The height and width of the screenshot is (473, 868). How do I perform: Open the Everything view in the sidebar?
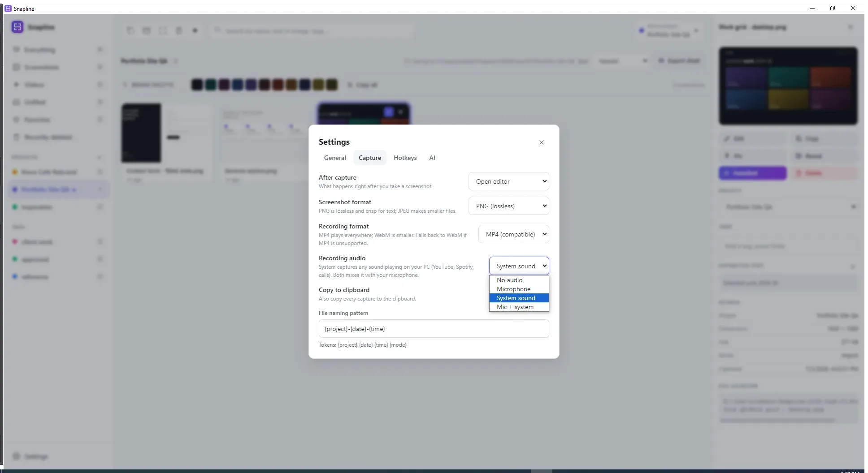pos(57,50)
